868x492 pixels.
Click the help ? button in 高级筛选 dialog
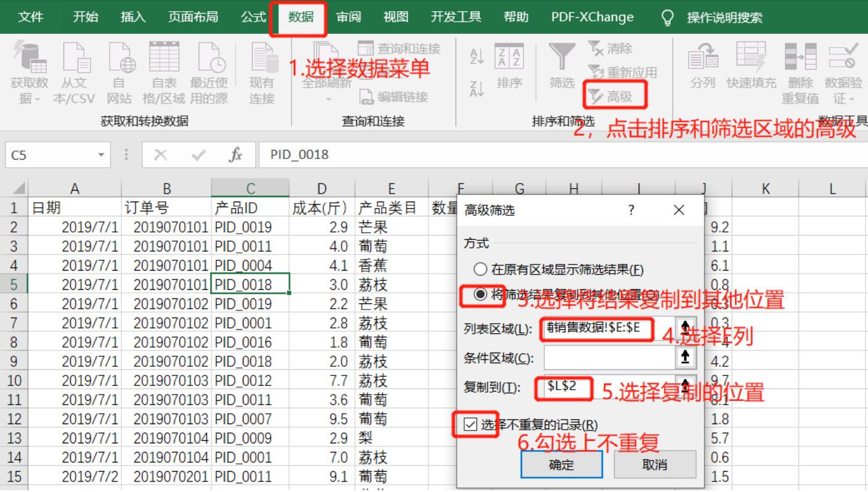631,210
